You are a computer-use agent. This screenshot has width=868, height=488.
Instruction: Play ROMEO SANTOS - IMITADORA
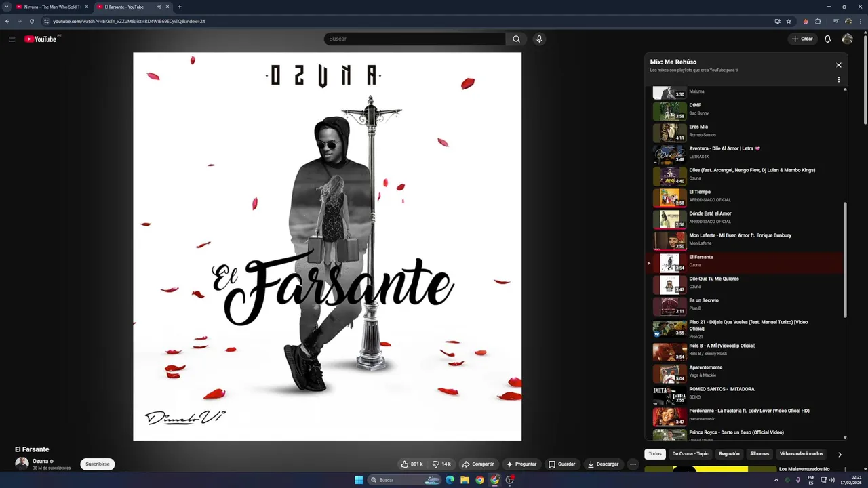(745, 394)
